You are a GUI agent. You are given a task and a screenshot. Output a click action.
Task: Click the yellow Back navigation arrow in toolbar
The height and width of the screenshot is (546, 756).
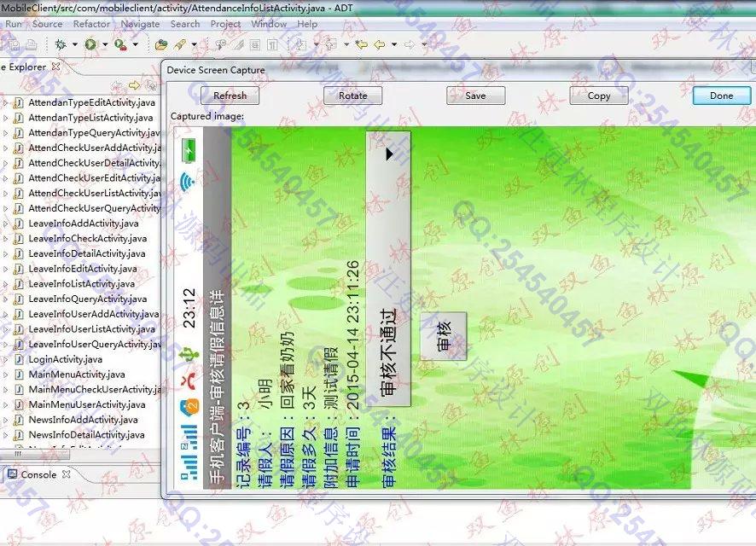click(380, 44)
